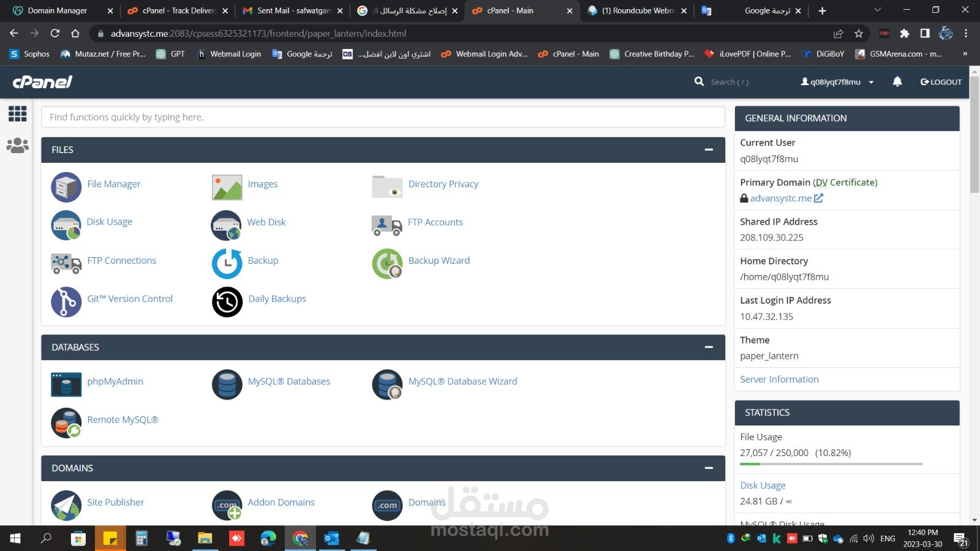Open the Server Information link
Screen dimensions: 980x551
(779, 380)
